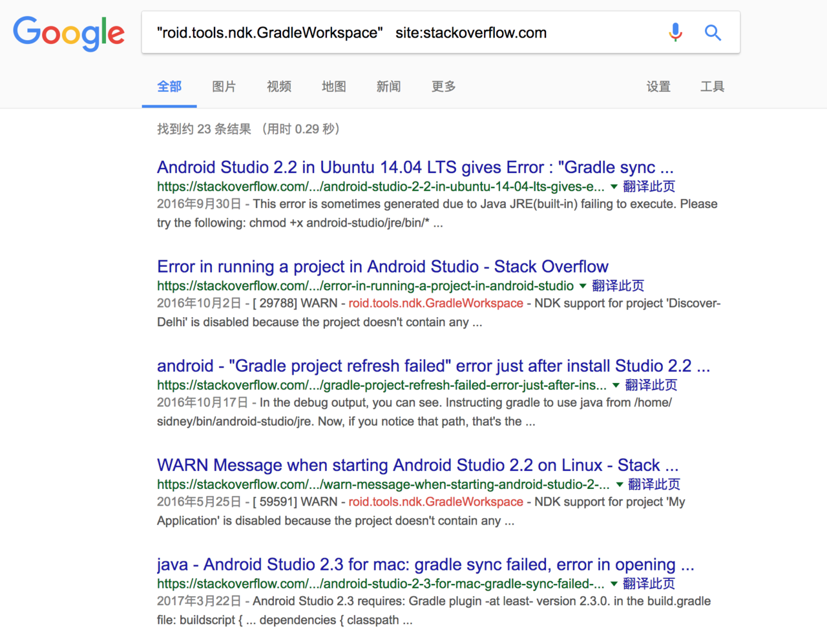The width and height of the screenshot is (827, 644).
Task: Click snippet dated 2016年10月2日
Action: pos(439,313)
